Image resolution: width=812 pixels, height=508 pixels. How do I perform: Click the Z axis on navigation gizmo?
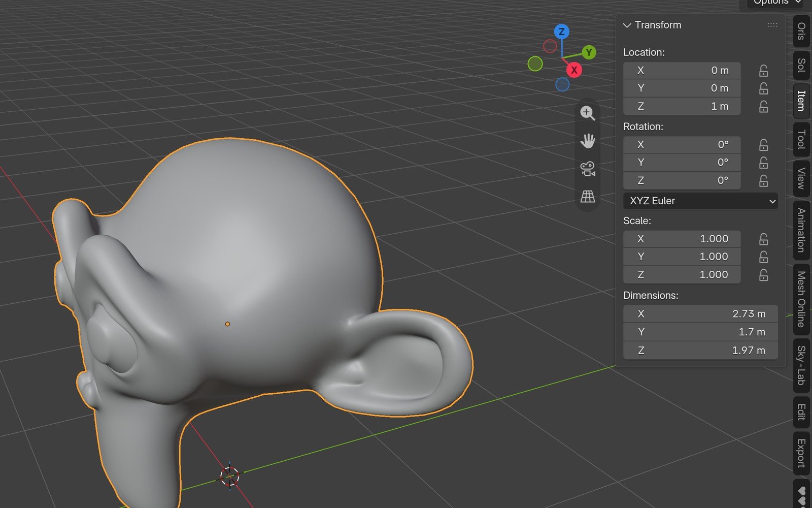(561, 32)
